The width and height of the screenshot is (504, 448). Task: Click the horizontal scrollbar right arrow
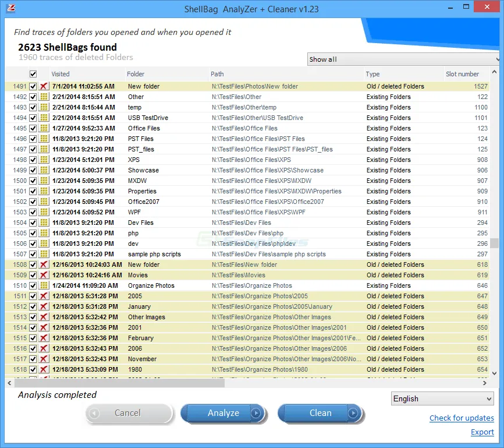tap(485, 383)
